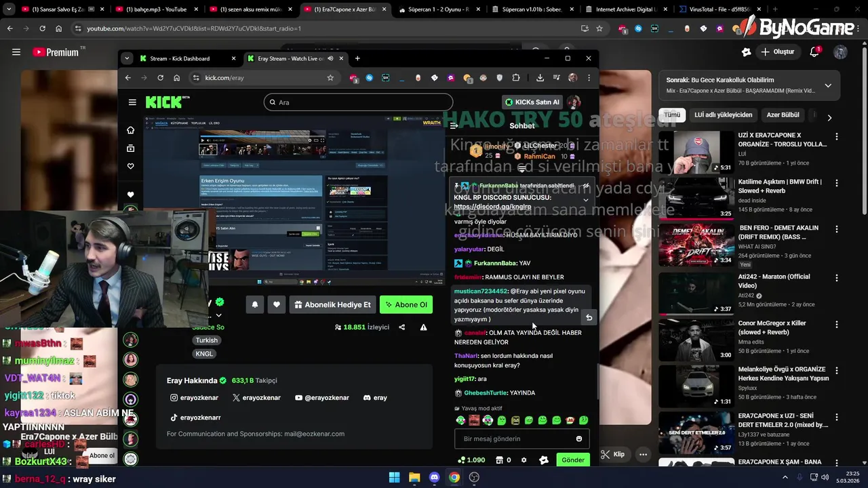Open the @erayozkenar YouTube link

point(322,398)
